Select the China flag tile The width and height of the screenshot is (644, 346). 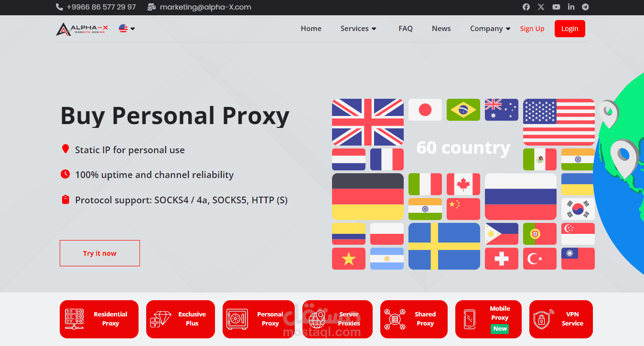click(x=463, y=209)
